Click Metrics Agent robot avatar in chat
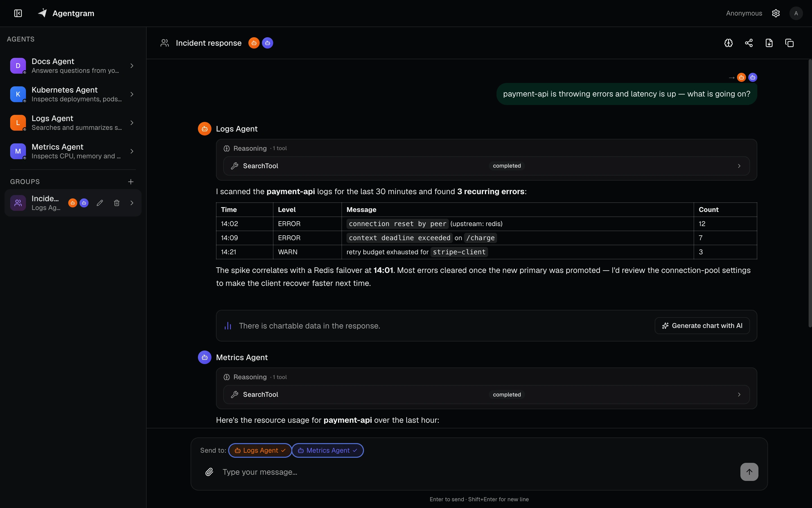The image size is (812, 508). [205, 358]
